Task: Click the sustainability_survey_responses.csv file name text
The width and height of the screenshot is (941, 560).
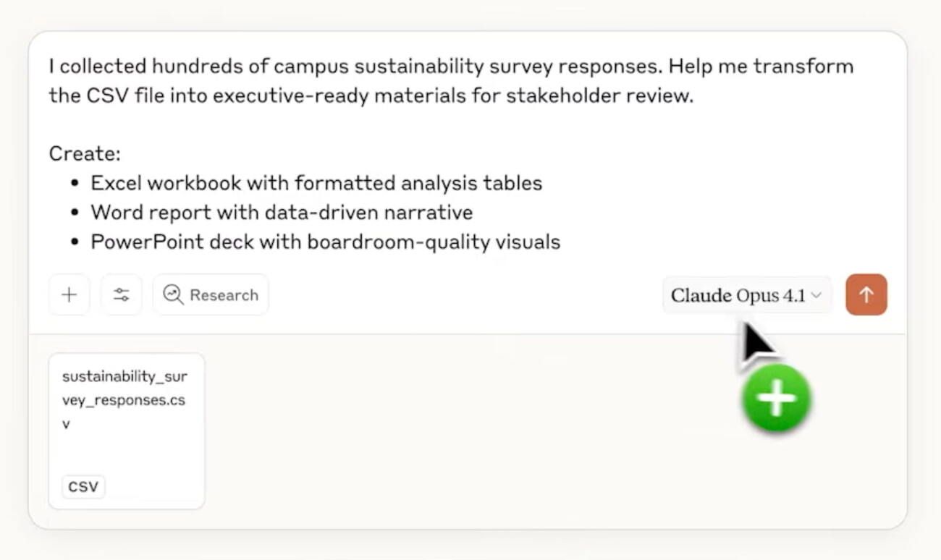Action: pos(124,399)
